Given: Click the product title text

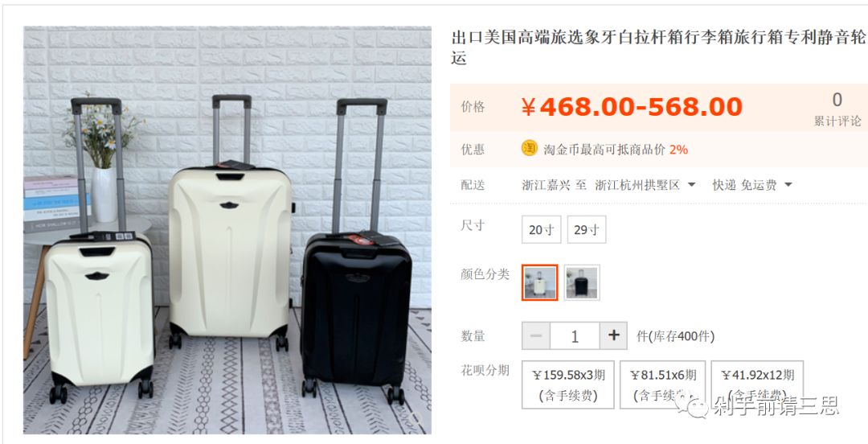Looking at the screenshot, I should [659, 47].
